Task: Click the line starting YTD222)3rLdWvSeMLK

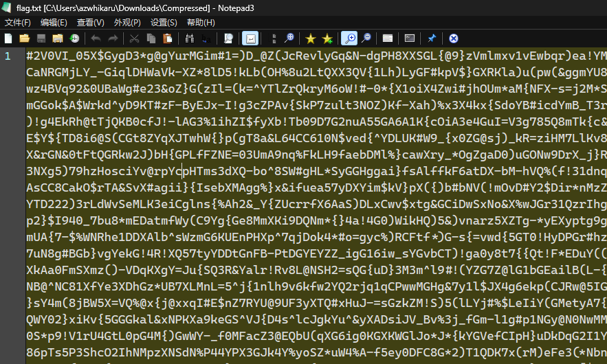Action: (x=316, y=204)
